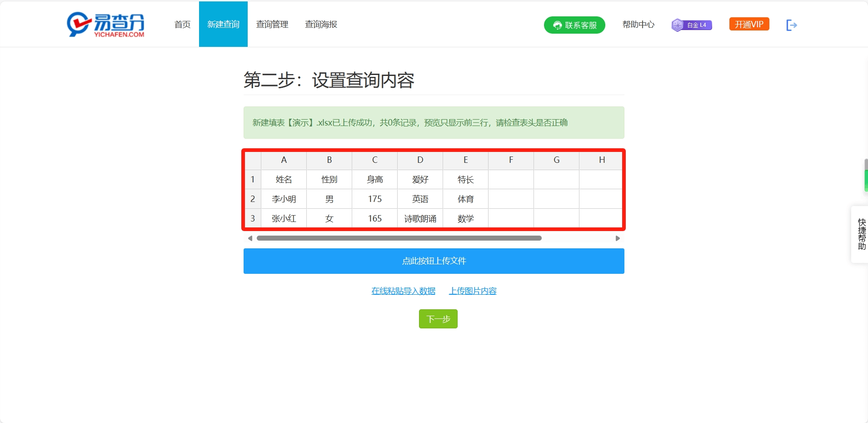The image size is (868, 423).
Task: Click the left scroll arrow under table
Action: 250,238
